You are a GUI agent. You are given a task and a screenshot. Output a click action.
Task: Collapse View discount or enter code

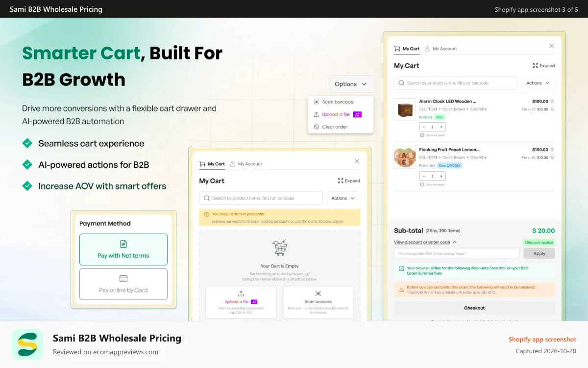point(425,242)
